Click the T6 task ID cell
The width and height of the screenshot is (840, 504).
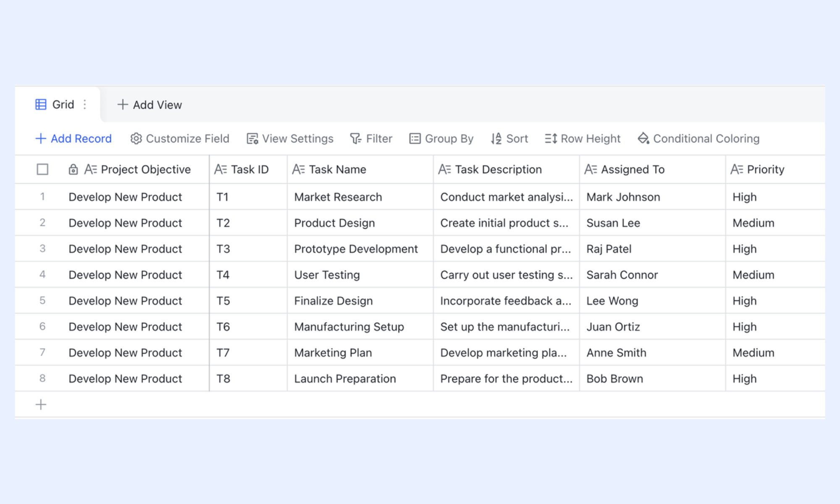pyautogui.click(x=248, y=327)
